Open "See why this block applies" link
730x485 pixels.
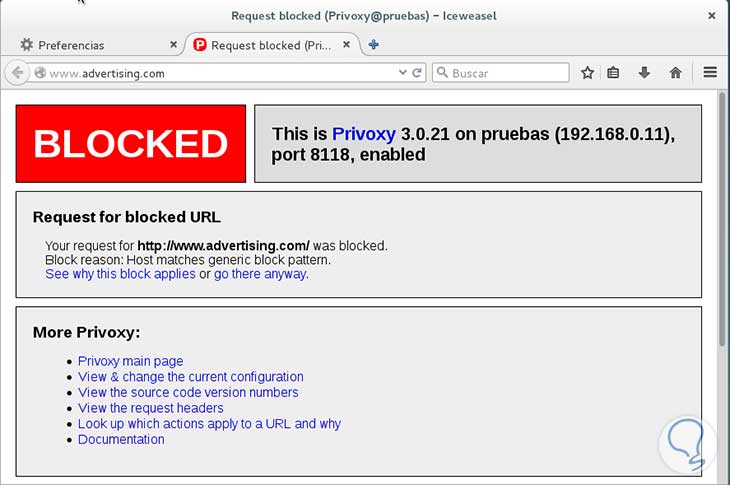(x=120, y=274)
